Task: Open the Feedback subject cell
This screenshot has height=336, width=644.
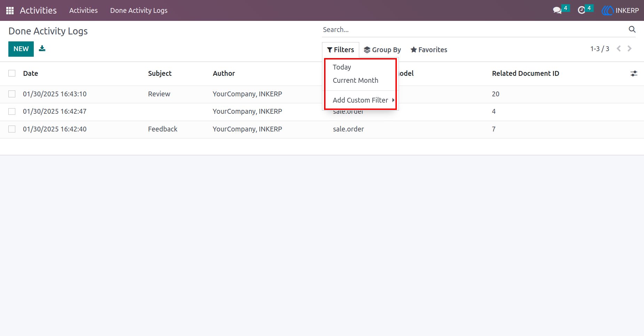Action: (163, 129)
